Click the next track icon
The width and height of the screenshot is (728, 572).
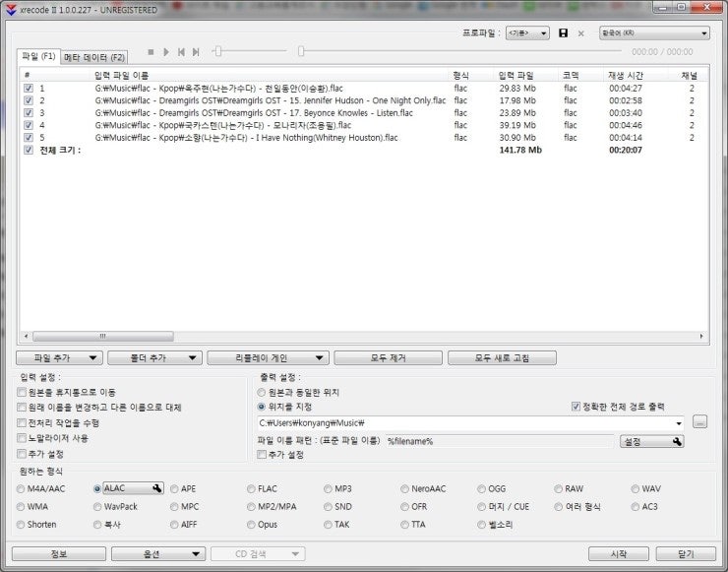196,52
